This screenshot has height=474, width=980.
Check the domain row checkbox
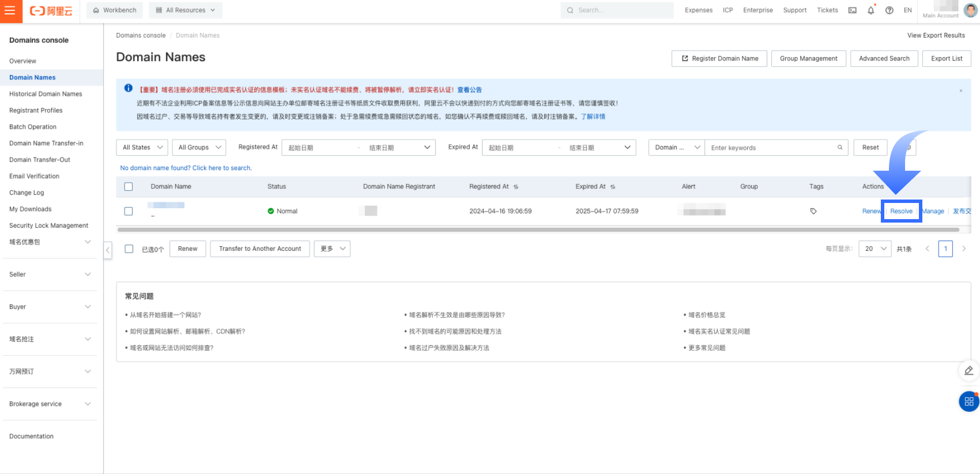tap(129, 211)
